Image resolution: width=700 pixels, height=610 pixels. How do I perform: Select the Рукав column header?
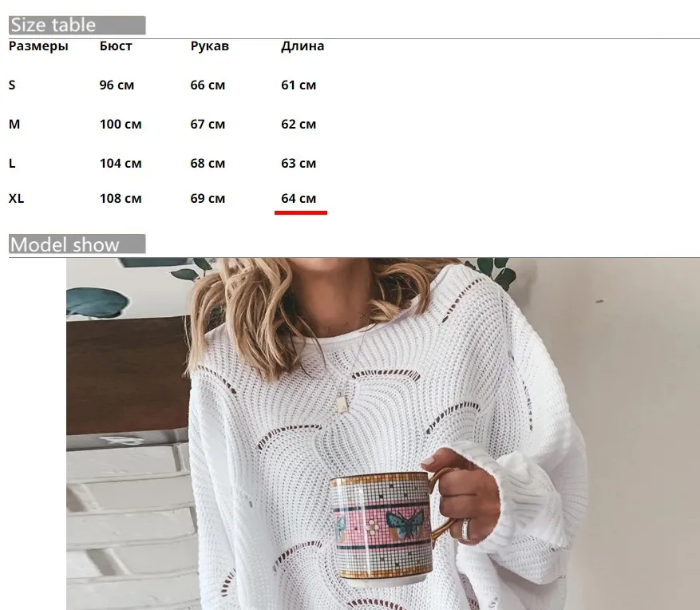209,46
